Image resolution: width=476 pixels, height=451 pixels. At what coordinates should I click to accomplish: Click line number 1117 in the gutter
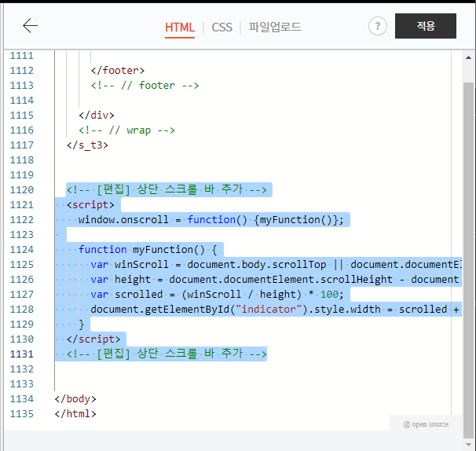21,145
